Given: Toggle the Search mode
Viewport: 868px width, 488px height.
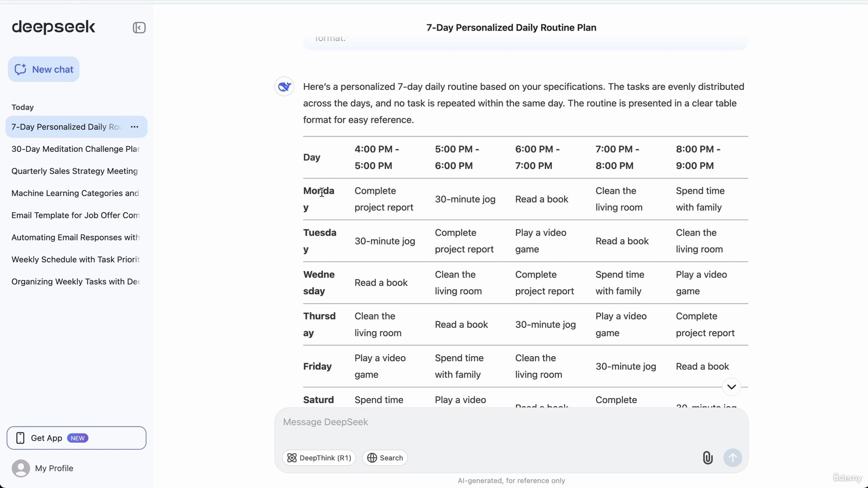Looking at the screenshot, I should coord(385,458).
